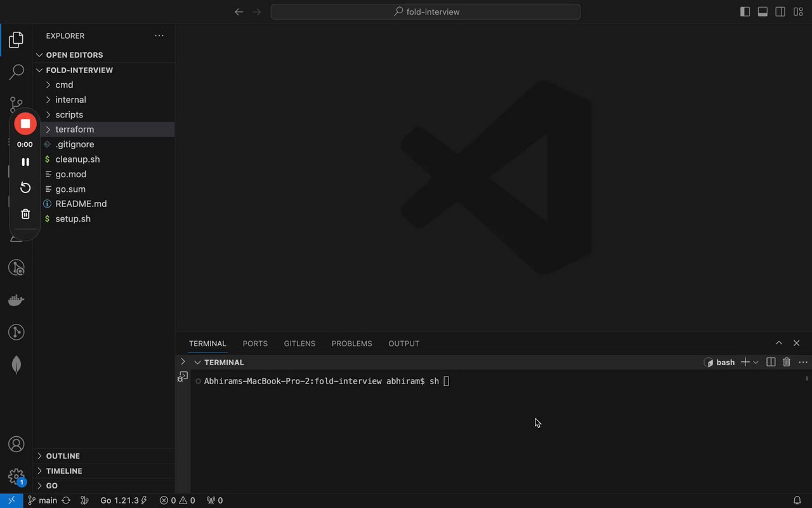The image size is (812, 508).
Task: Switch to the TERMINAL panel tab
Action: 207,344
